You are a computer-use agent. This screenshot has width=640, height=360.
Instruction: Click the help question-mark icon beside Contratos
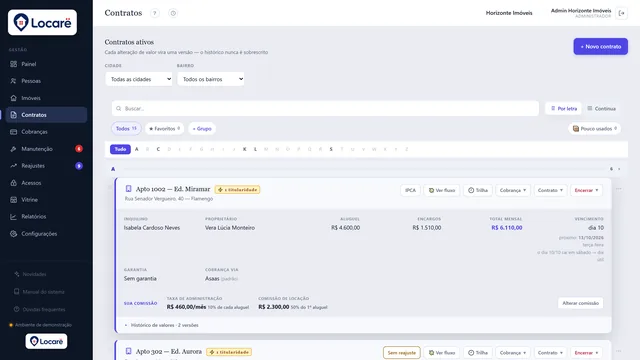point(155,13)
